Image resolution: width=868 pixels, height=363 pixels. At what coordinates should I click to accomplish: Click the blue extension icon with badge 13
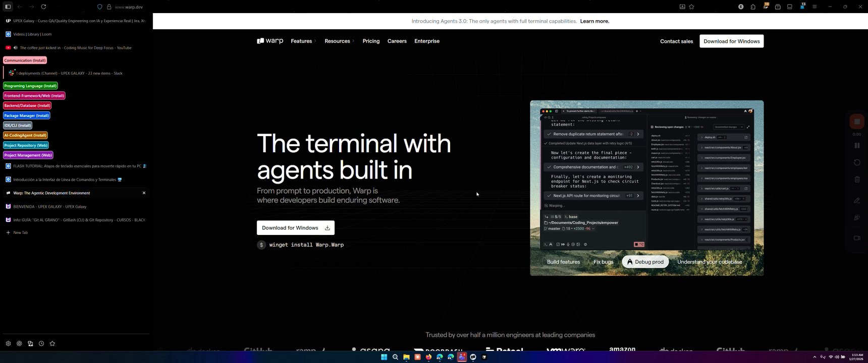tap(802, 6)
